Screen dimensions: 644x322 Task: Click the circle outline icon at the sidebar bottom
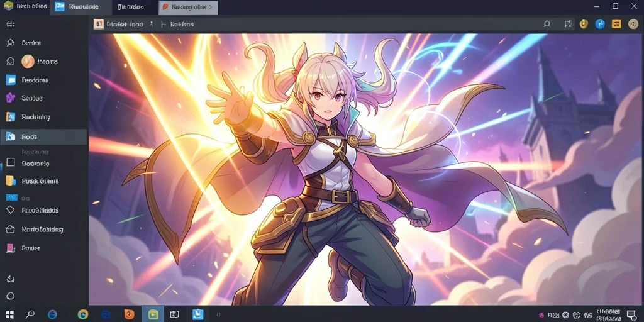click(11, 296)
